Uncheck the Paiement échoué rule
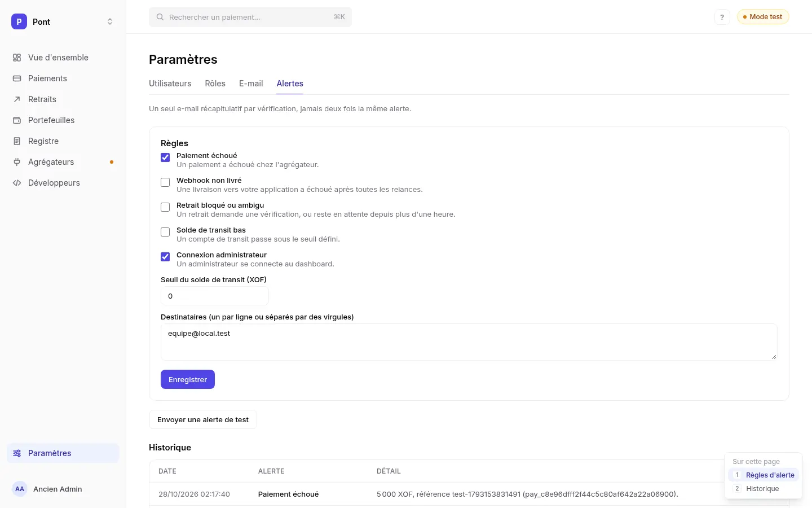Viewport: 812px width, 508px height. pyautogui.click(x=165, y=157)
